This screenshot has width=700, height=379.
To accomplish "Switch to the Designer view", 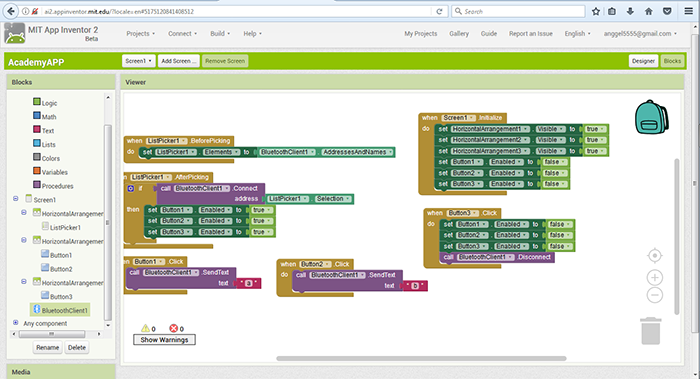I will click(x=643, y=61).
